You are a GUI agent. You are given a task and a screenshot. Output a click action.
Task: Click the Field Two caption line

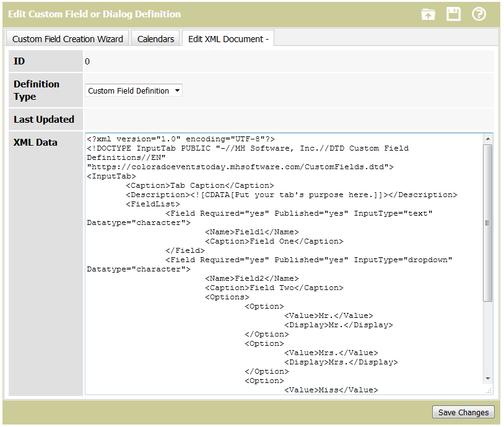coord(274,288)
